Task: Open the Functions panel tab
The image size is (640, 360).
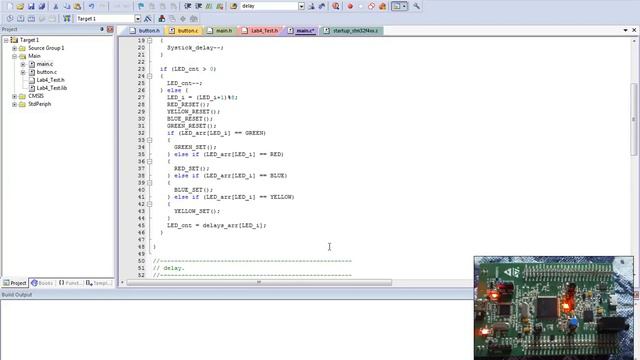Action: click(70, 283)
